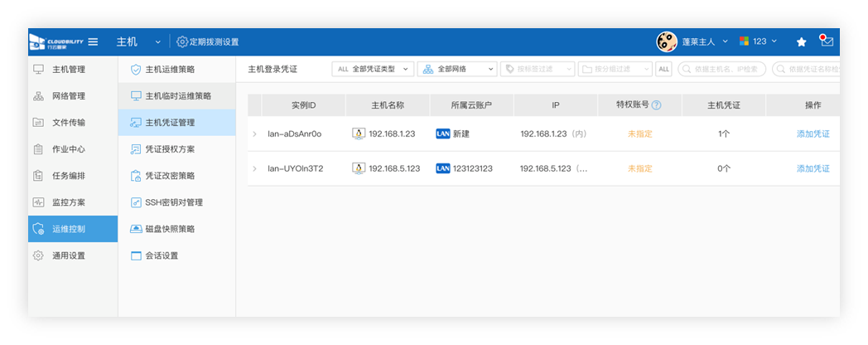Toggle the hamburger menu beside the Cloudbility logo
Image resolution: width=868 pixels, height=345 pixels.
pos(93,41)
